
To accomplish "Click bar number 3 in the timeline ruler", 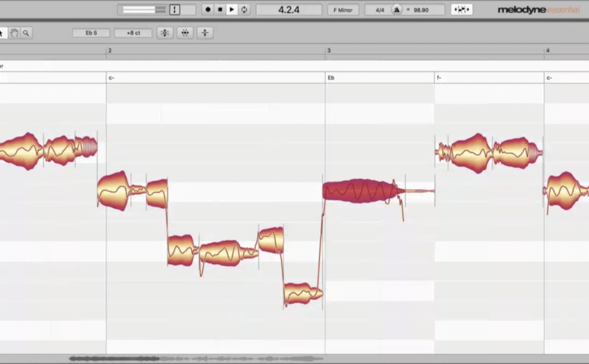I will coord(328,51).
